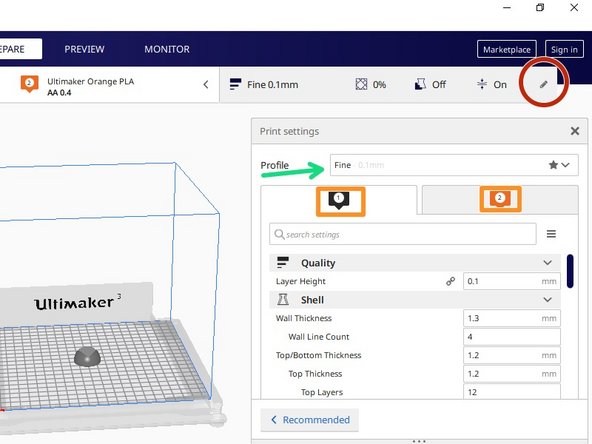Open the Marketplace
Viewport: 592px width, 444px height.
click(x=507, y=49)
